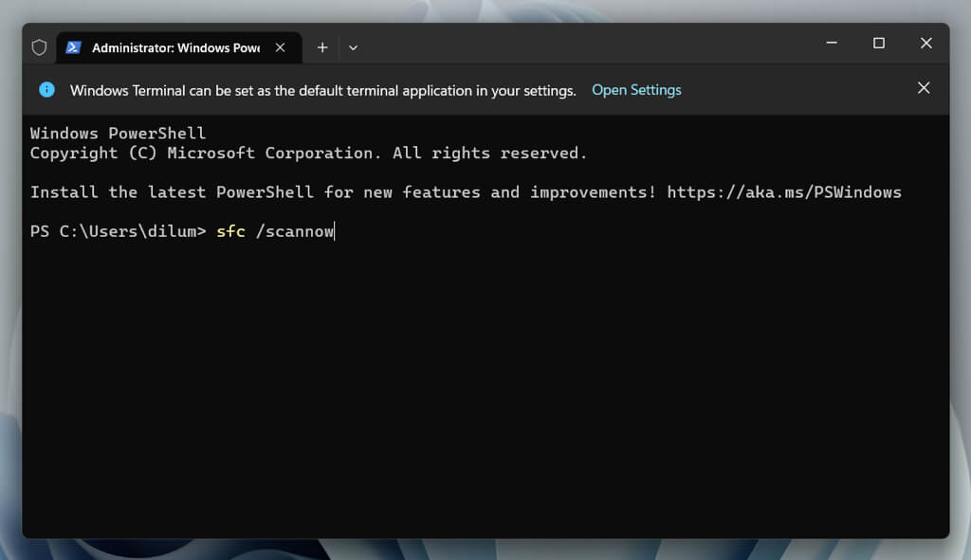The image size is (971, 560).
Task: Click the Microsoft Corporation copyright line
Action: (x=308, y=154)
